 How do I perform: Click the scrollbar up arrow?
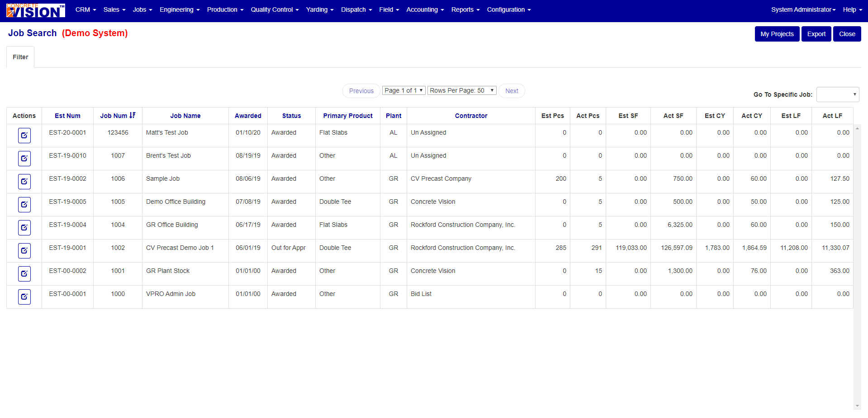point(857,128)
